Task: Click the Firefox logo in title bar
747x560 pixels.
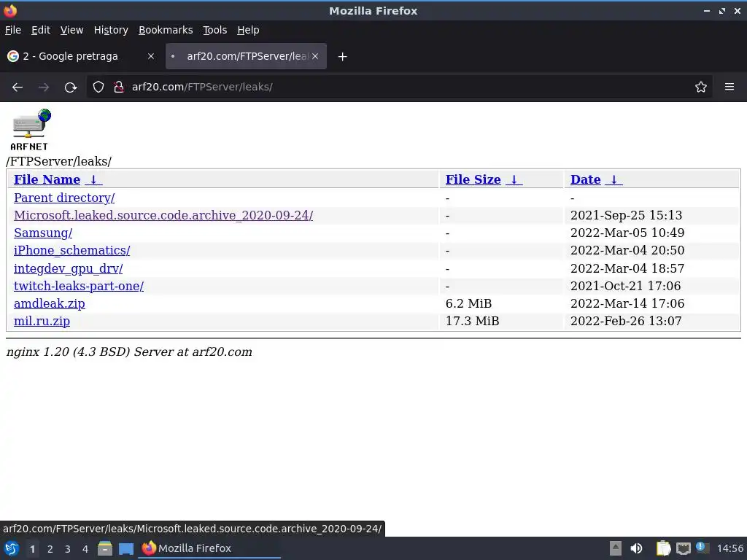Action: tap(10, 10)
